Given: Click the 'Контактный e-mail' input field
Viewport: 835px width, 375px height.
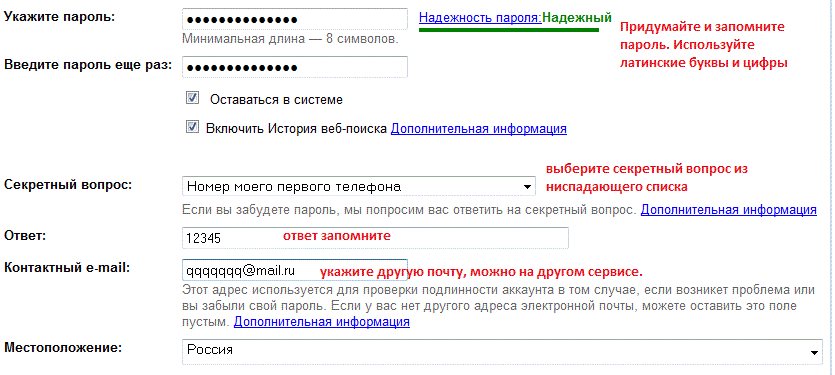Looking at the screenshot, I should click(x=295, y=270).
